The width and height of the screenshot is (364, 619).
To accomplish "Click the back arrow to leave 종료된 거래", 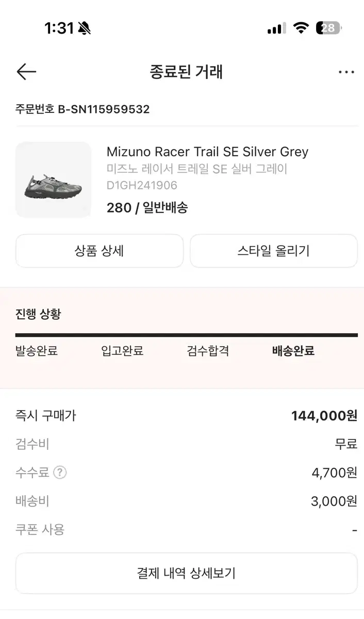I will [x=26, y=72].
